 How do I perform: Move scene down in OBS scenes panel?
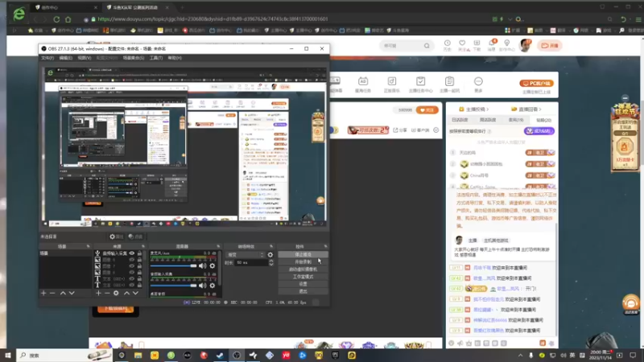72,293
